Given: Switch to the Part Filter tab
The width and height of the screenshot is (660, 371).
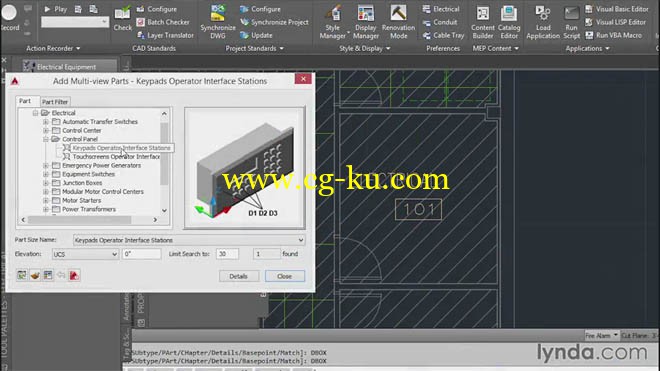Looking at the screenshot, I should pos(55,101).
